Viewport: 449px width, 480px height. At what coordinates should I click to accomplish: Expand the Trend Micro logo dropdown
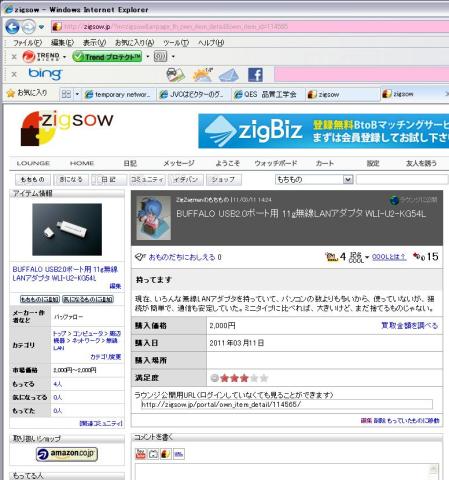tap(64, 57)
